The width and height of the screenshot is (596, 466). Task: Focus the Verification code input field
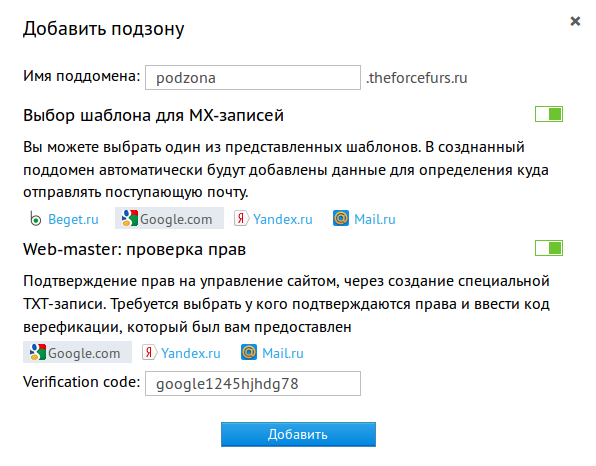click(253, 384)
